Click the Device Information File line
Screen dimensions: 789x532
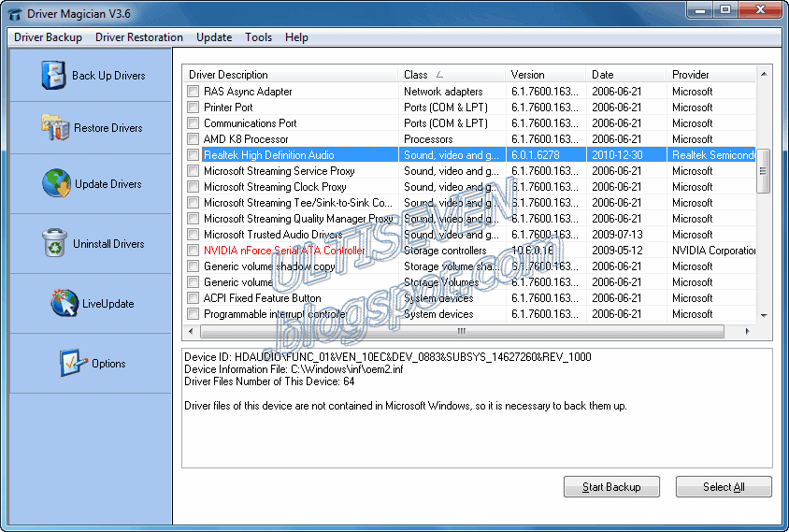point(294,369)
